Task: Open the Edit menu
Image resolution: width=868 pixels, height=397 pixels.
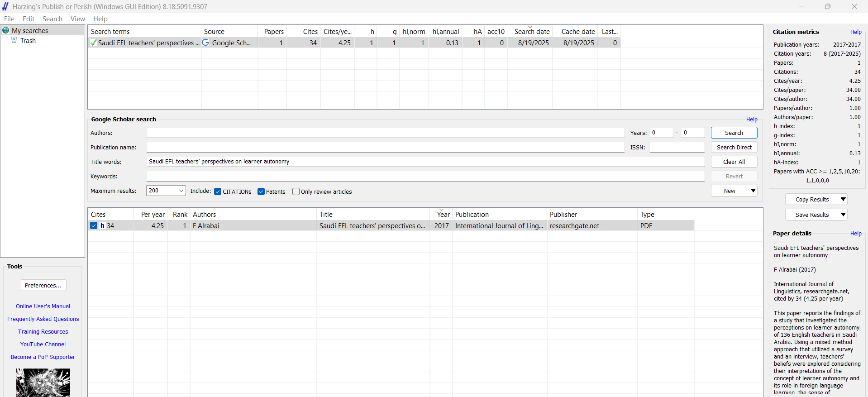Action: click(x=29, y=19)
